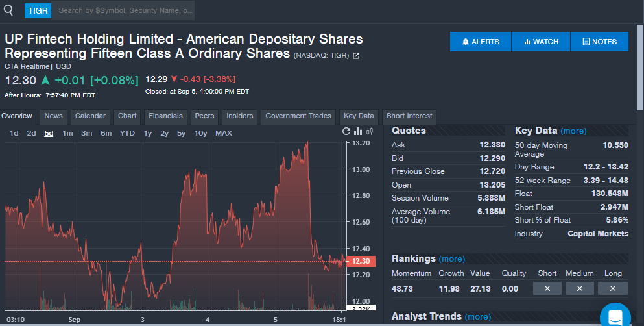Viewport: 644px width, 326px height.
Task: Open Key Data (more) link
Action: tap(573, 131)
